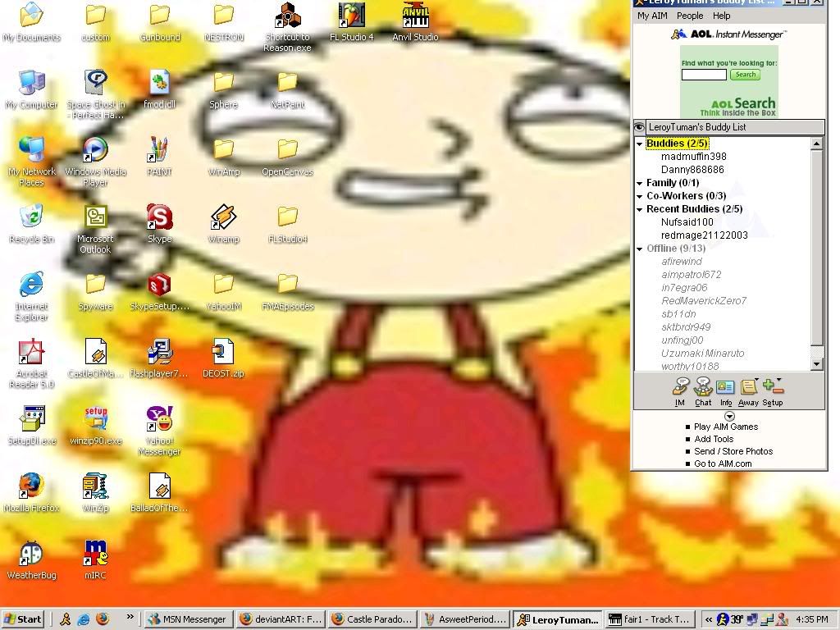The image size is (840, 630).
Task: Switch to MSN Messenger taskbar button
Action: point(189,619)
